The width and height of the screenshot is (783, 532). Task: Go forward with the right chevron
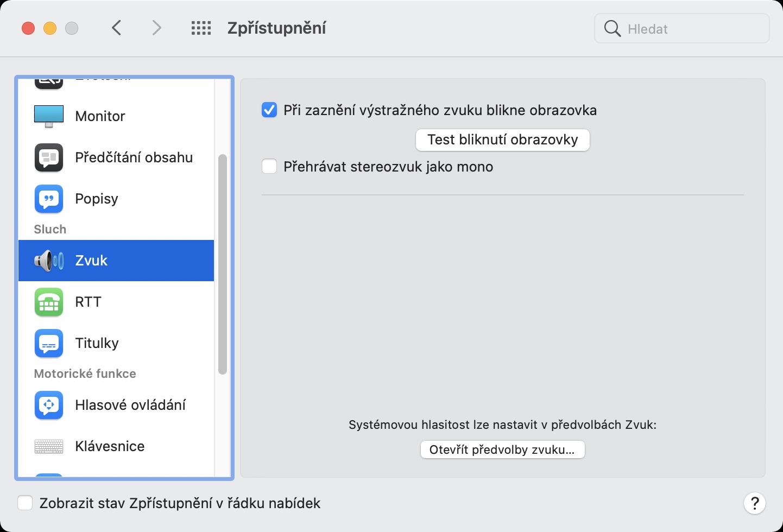pos(156,28)
